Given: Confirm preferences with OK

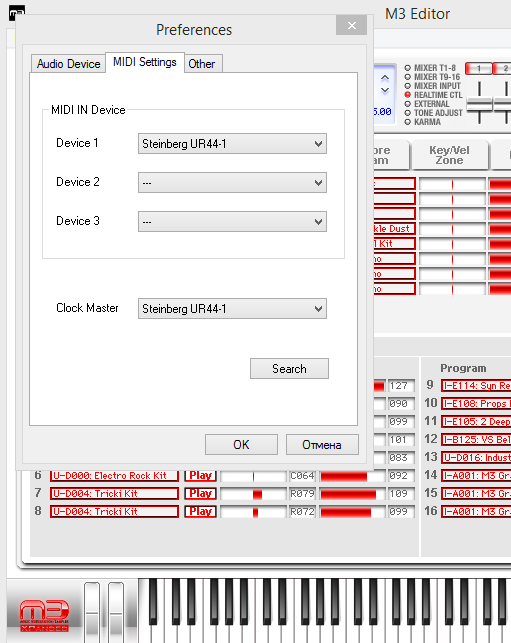Looking at the screenshot, I should 241,445.
